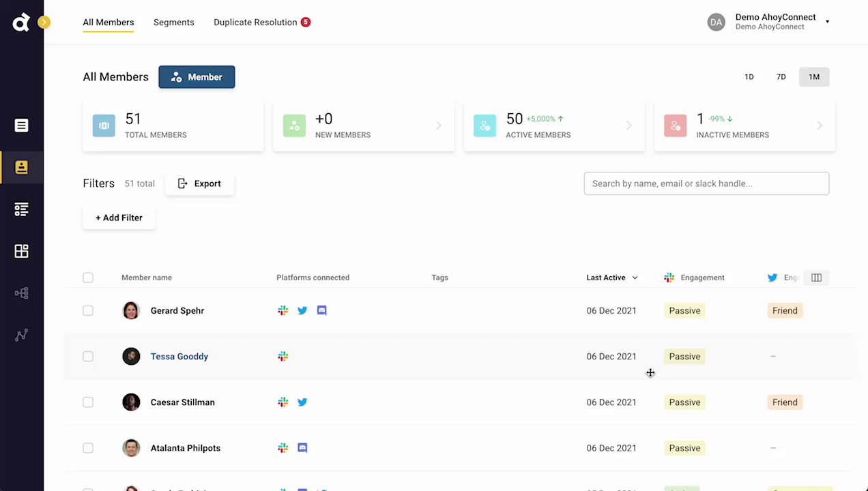The width and height of the screenshot is (868, 491).
Task: Open the dashboard grid sidebar icon
Action: (x=21, y=251)
